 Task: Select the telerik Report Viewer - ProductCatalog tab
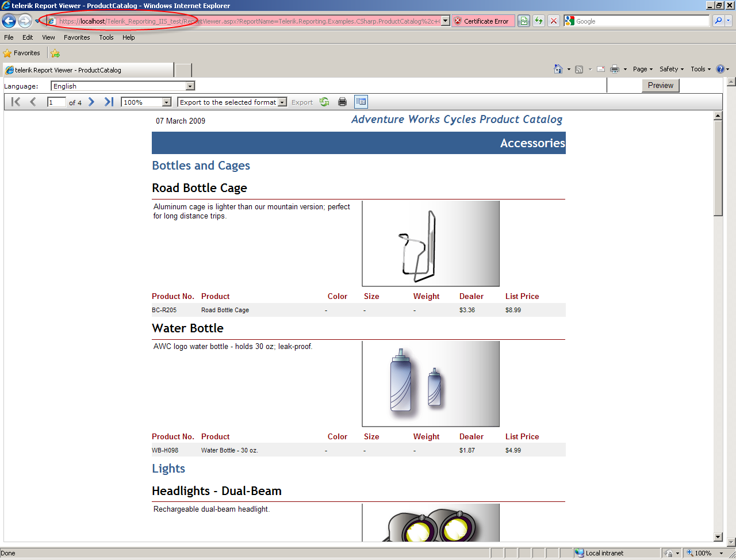pos(88,70)
